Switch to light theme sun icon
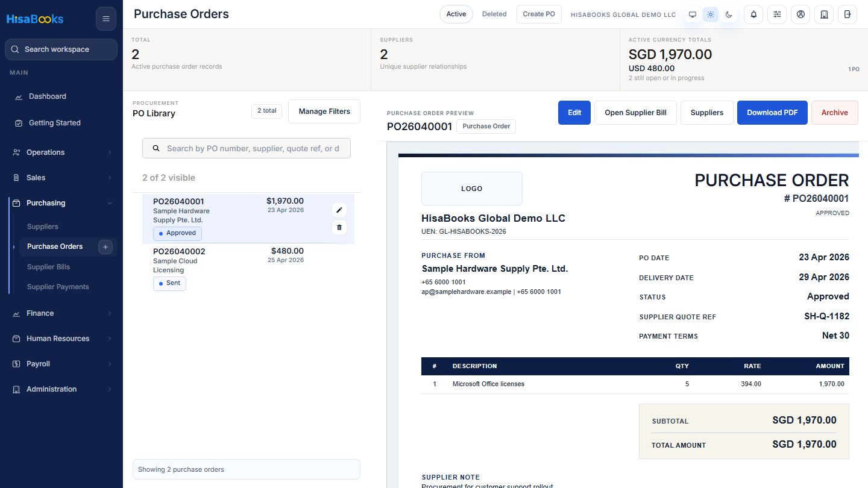868x488 pixels. point(711,14)
